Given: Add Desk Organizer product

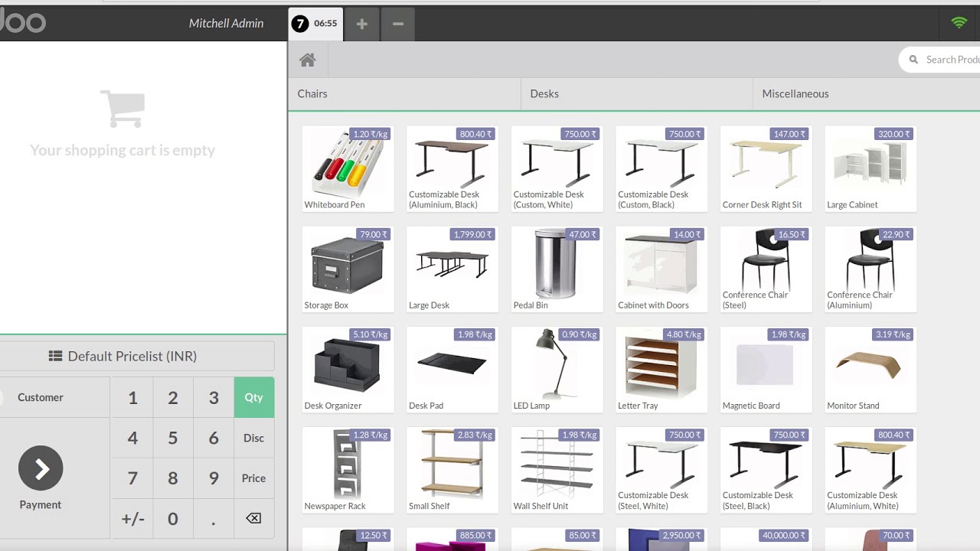Looking at the screenshot, I should point(348,370).
